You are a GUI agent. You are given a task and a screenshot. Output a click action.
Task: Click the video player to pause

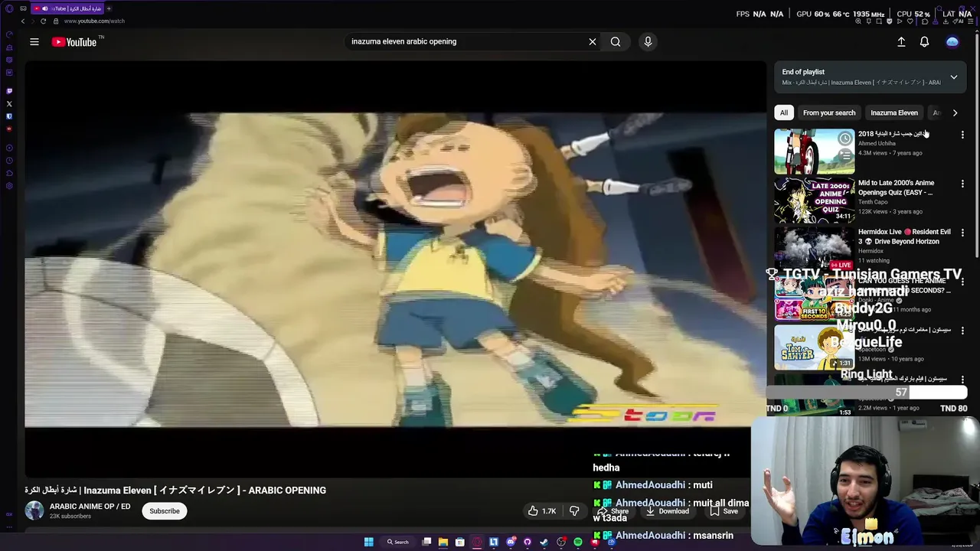point(395,268)
